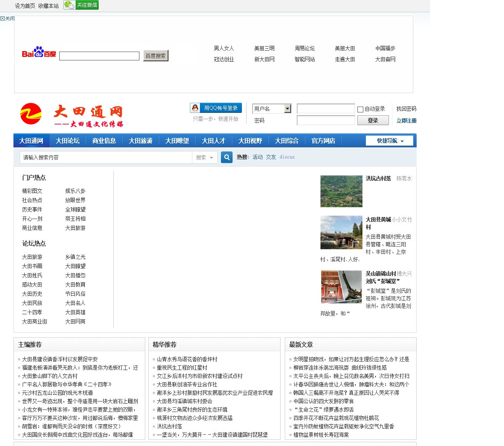Open the 快捷导航 dropdown menu
Image resolution: width=504 pixels, height=446 pixels.
coord(389,141)
